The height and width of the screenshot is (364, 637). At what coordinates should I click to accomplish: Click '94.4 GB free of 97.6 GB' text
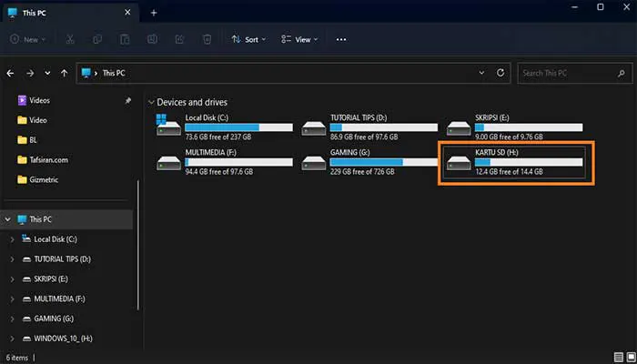click(219, 172)
